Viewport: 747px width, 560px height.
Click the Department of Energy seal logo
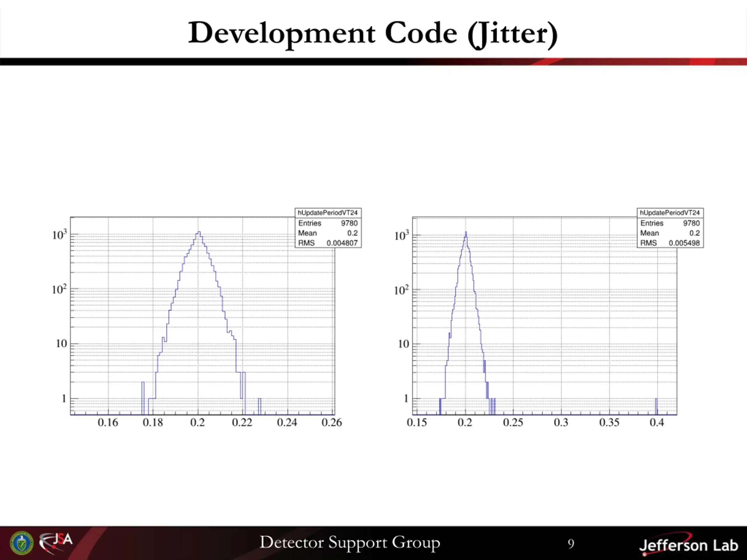click(x=22, y=543)
